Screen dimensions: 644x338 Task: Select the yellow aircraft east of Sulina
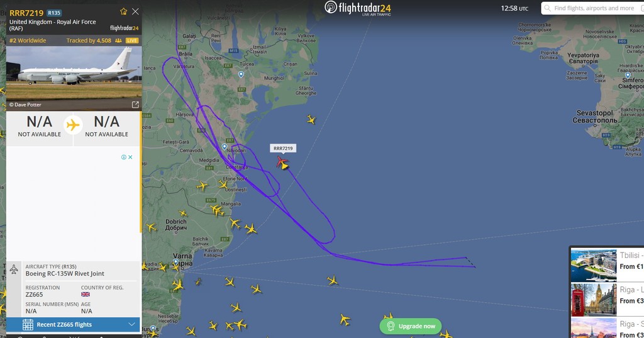tap(311, 120)
